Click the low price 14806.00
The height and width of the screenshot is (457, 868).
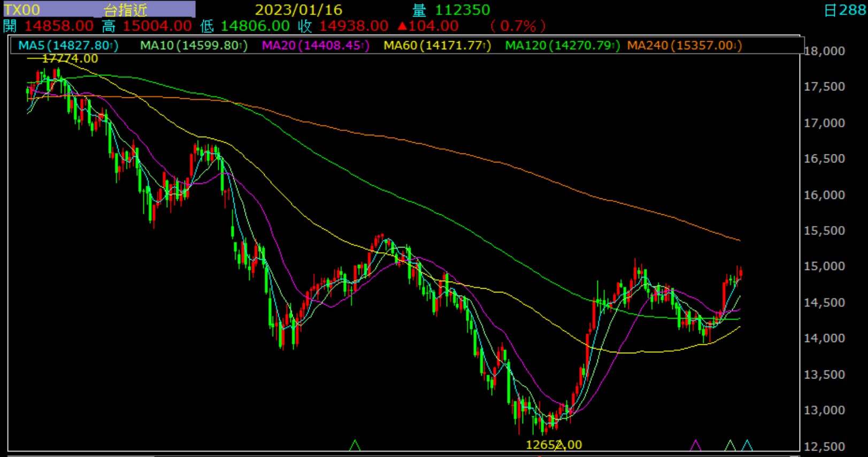click(255, 26)
